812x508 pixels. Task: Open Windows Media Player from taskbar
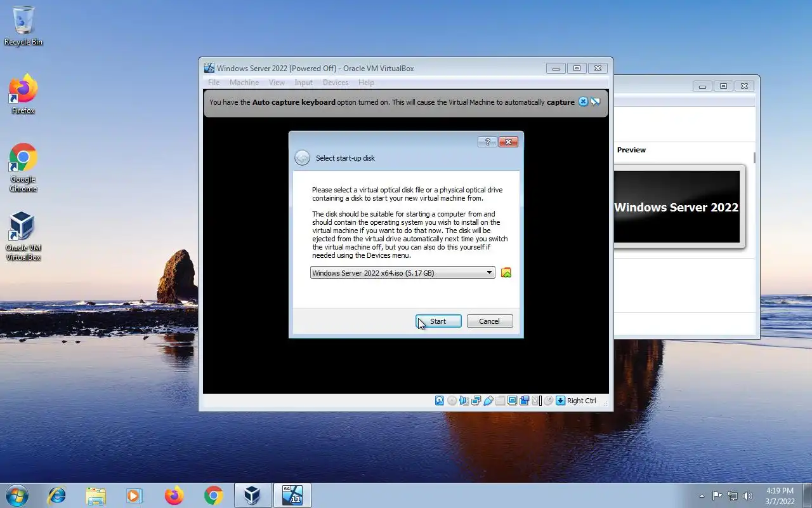pos(134,495)
